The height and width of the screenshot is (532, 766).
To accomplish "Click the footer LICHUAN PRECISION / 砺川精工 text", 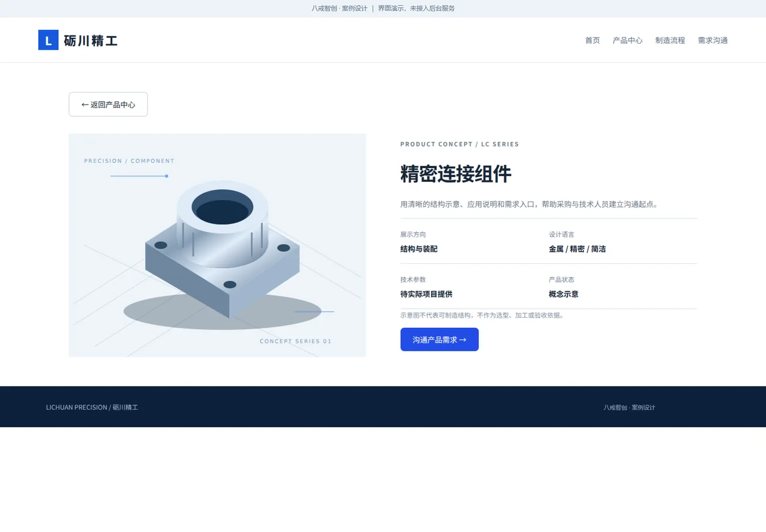I will click(92, 408).
